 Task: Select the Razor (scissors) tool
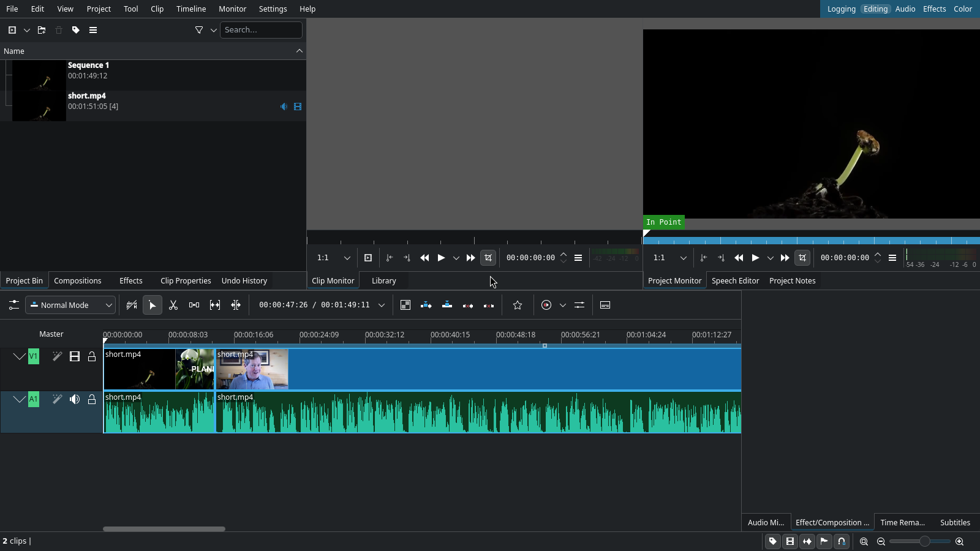[x=173, y=305]
